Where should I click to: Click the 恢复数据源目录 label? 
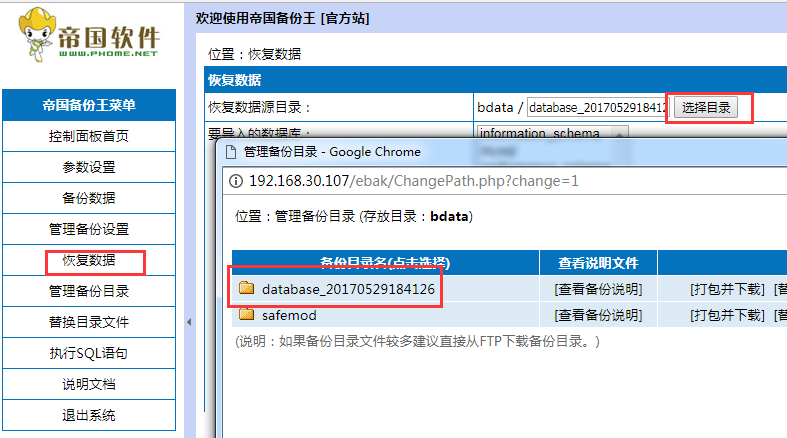click(259, 107)
